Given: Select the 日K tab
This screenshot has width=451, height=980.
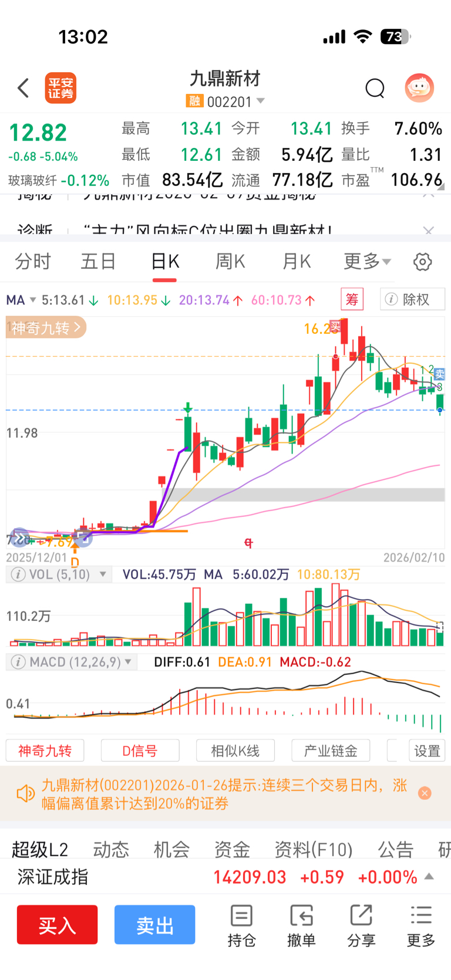Looking at the screenshot, I should [165, 261].
